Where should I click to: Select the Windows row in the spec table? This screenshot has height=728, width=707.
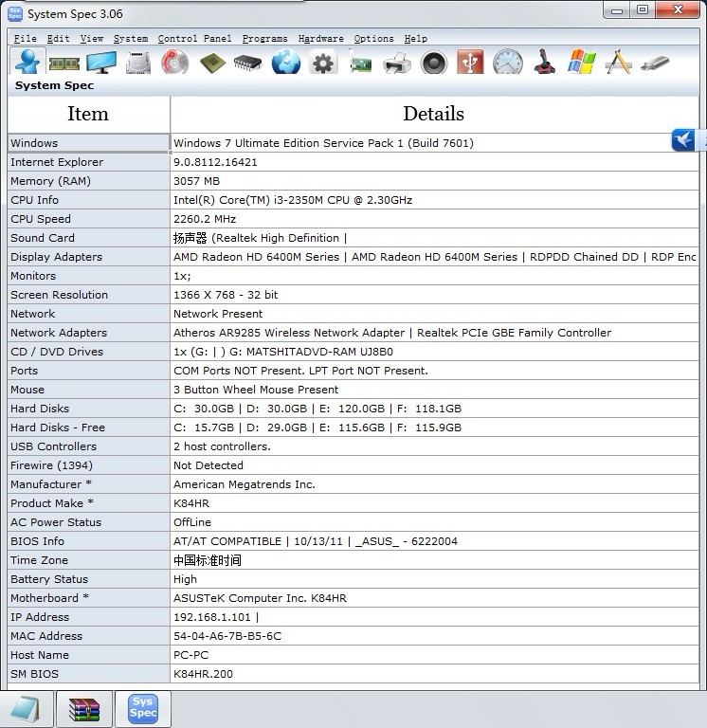click(88, 143)
